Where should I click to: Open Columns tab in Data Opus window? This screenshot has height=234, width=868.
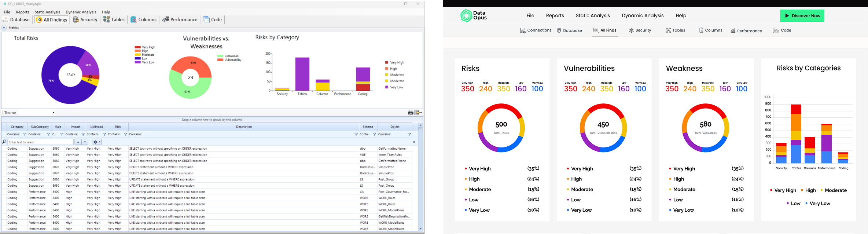coord(711,30)
